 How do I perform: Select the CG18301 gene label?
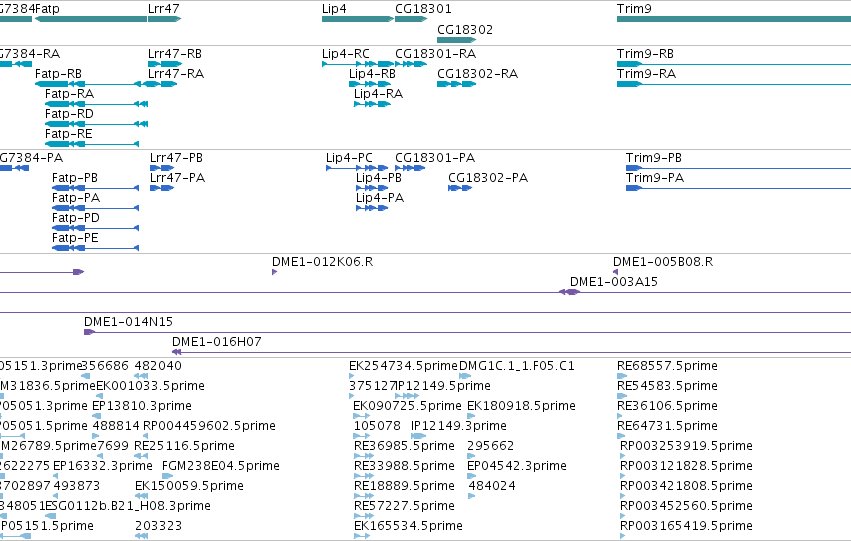point(423,9)
